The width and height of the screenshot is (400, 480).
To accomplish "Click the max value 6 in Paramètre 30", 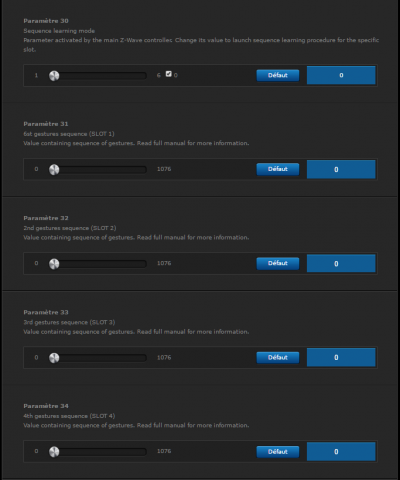I will coord(159,75).
